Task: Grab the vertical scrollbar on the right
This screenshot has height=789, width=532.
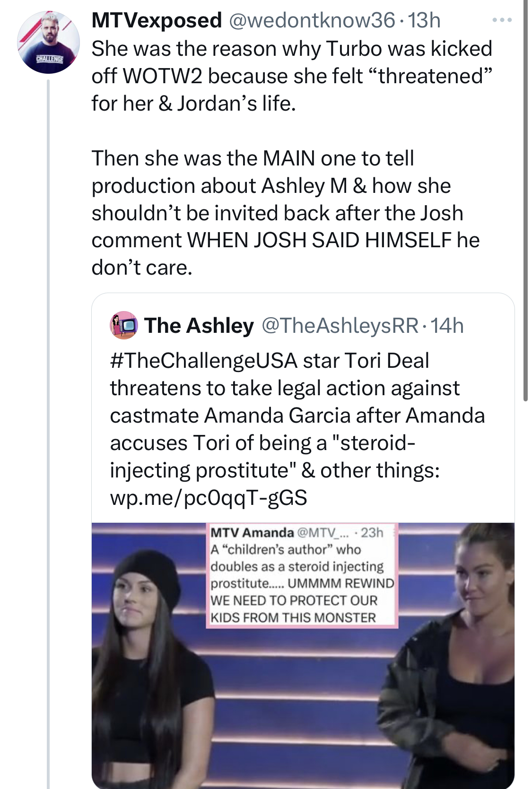Action: coord(525,200)
